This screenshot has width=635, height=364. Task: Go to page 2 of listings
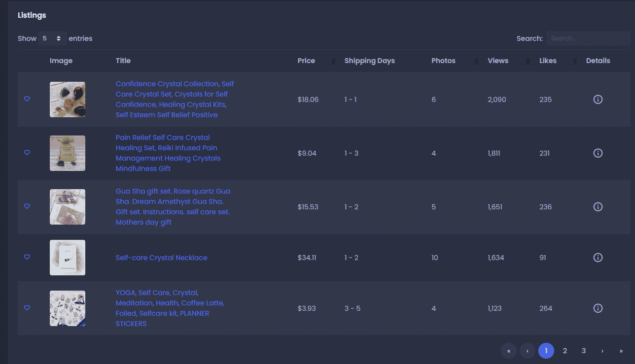(565, 351)
